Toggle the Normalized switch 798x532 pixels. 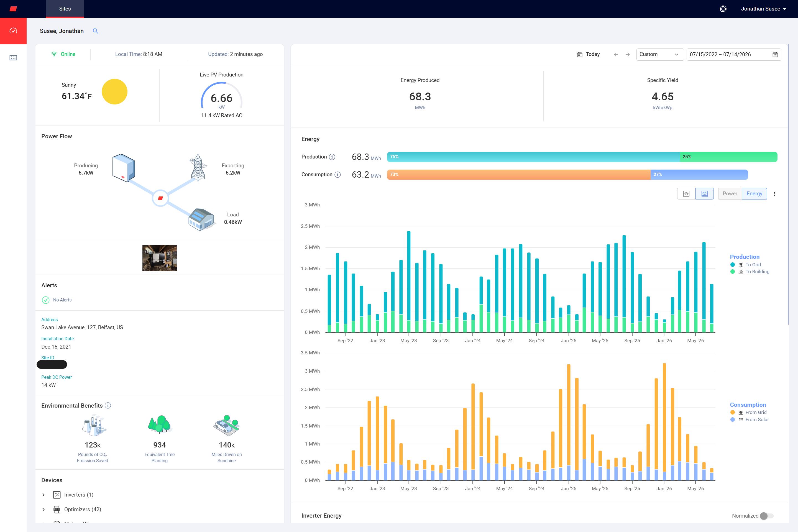pos(766,516)
